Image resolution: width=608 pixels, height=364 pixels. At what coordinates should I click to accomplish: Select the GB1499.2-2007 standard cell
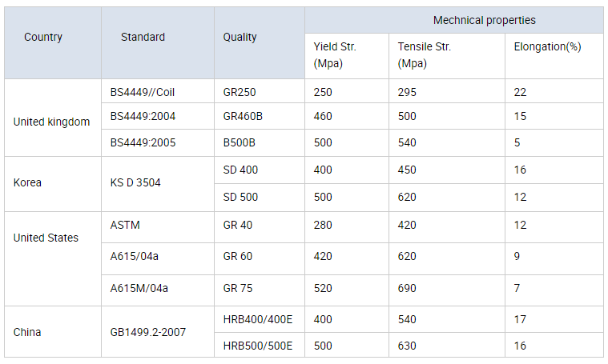(x=158, y=332)
